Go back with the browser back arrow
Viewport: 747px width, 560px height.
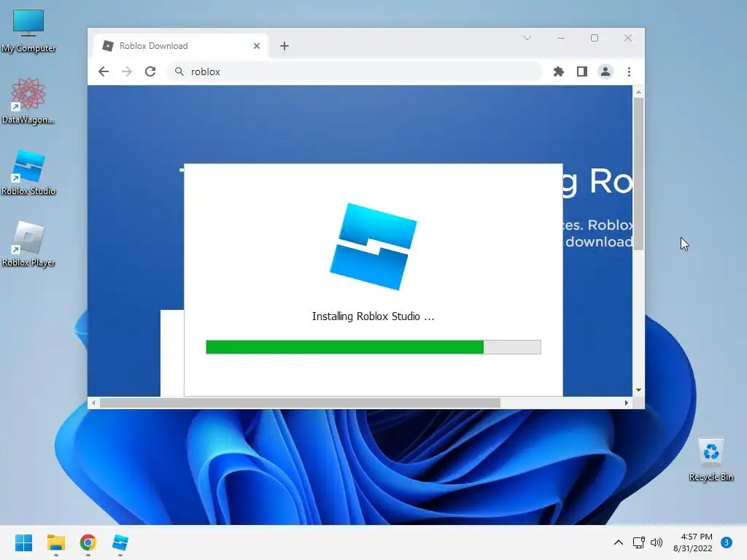point(104,71)
